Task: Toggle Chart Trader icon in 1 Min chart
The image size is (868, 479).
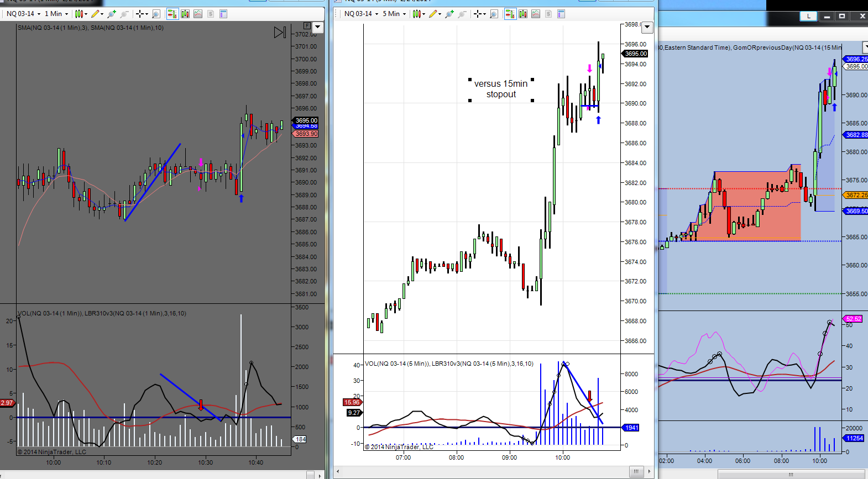Action: tap(172, 14)
